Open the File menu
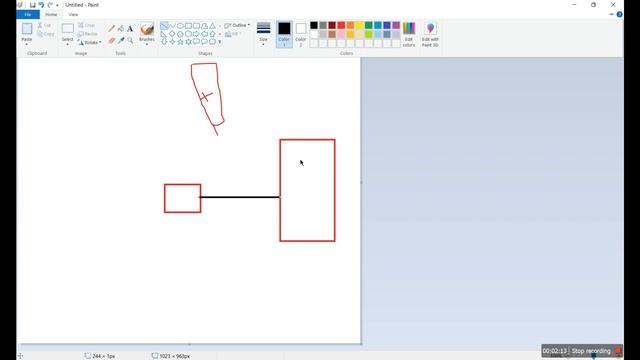 pyautogui.click(x=28, y=15)
